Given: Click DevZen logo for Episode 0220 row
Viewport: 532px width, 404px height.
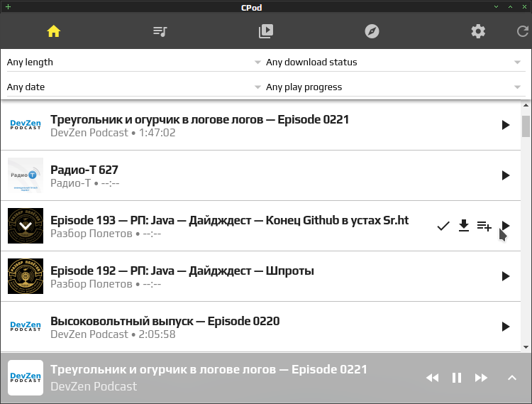Looking at the screenshot, I should [26, 327].
